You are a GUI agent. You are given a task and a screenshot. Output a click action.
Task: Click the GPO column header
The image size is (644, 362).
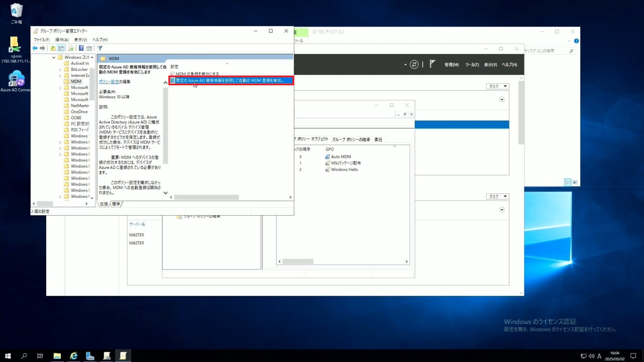point(330,149)
